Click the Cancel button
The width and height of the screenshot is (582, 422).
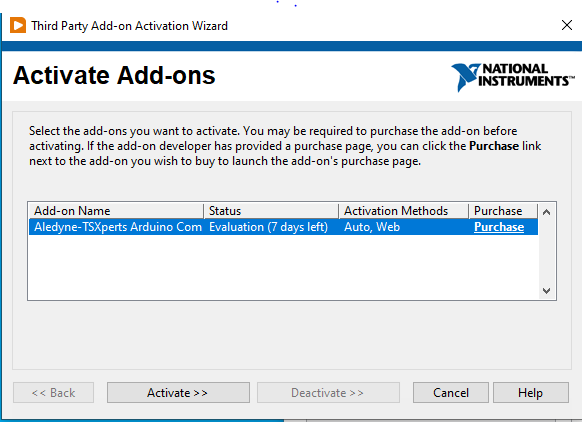[451, 393]
